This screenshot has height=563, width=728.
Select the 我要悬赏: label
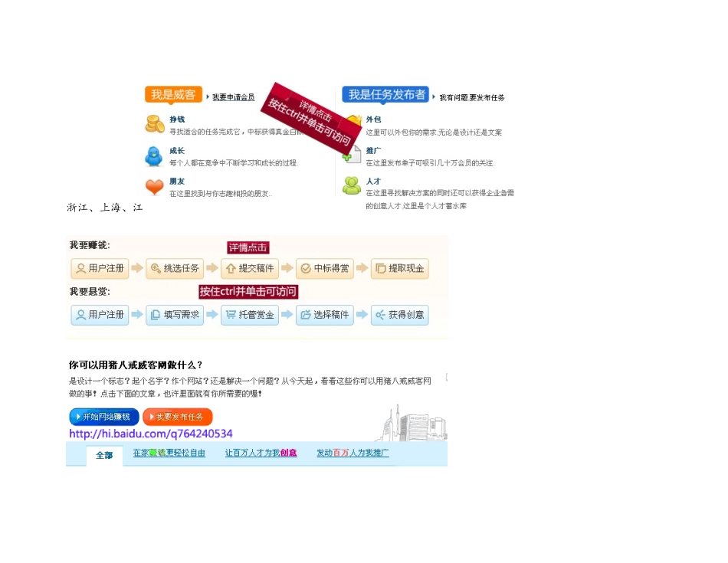point(90,292)
